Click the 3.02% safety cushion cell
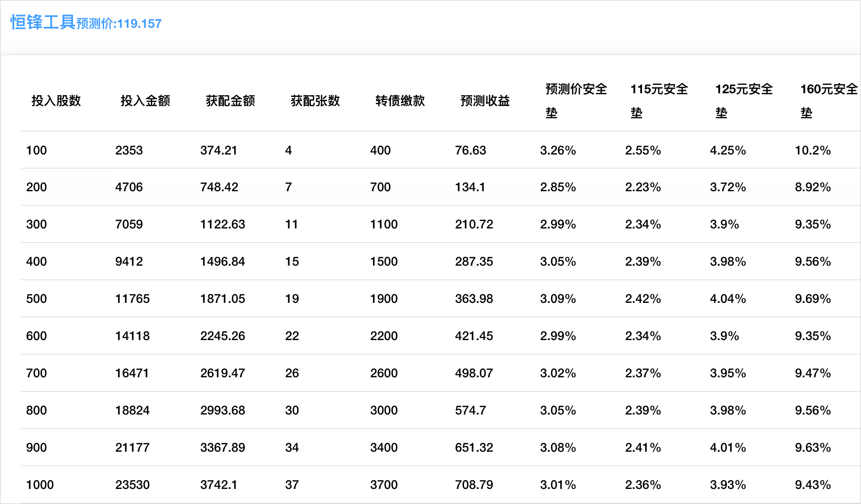The image size is (861, 504). pyautogui.click(x=558, y=373)
